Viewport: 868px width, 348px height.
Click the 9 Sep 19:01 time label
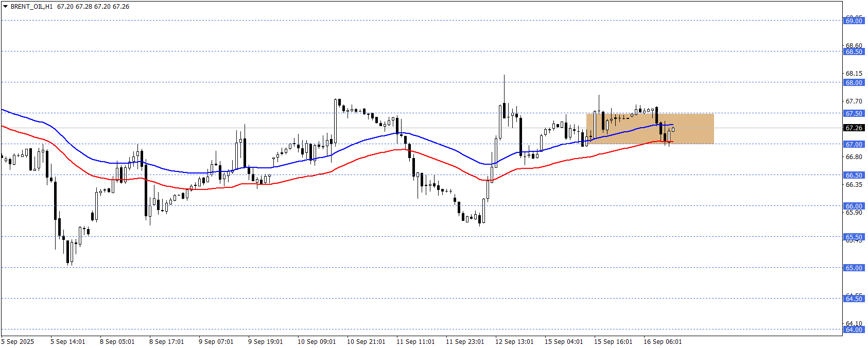pos(266,342)
